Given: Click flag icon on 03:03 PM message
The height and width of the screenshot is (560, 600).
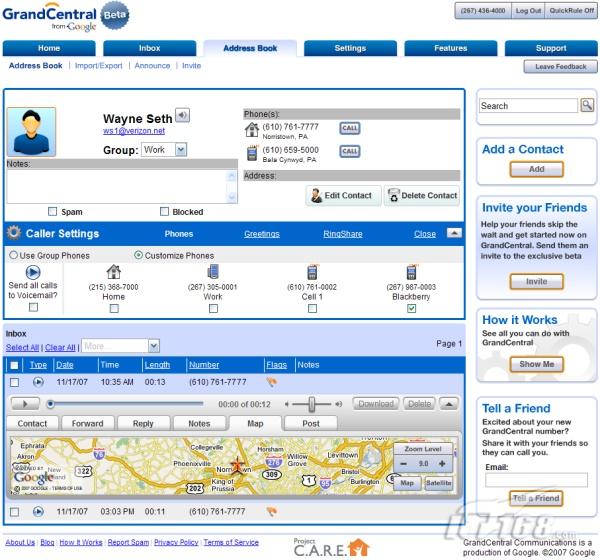Looking at the screenshot, I should pyautogui.click(x=271, y=511).
